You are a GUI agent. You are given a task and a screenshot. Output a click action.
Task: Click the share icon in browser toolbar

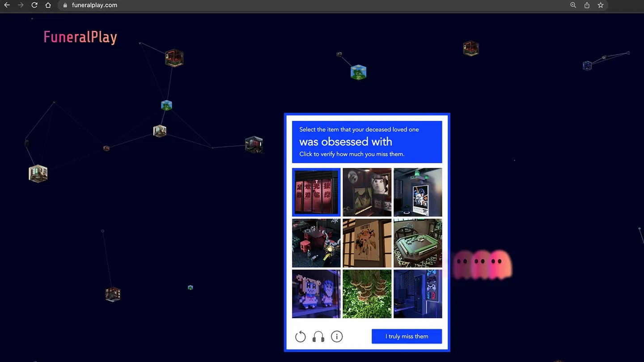tap(587, 5)
